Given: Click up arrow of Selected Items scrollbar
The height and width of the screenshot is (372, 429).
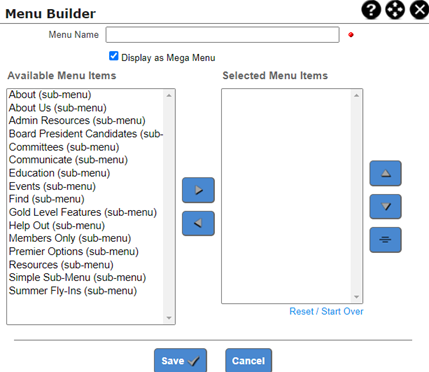Looking at the screenshot, I should (x=356, y=96).
